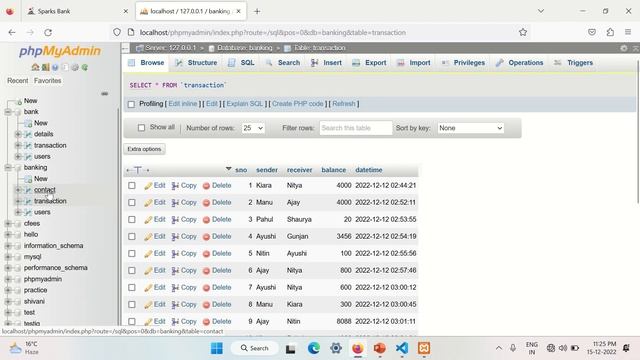The width and height of the screenshot is (640, 360).
Task: Open Number of rows dropdown
Action: click(253, 128)
